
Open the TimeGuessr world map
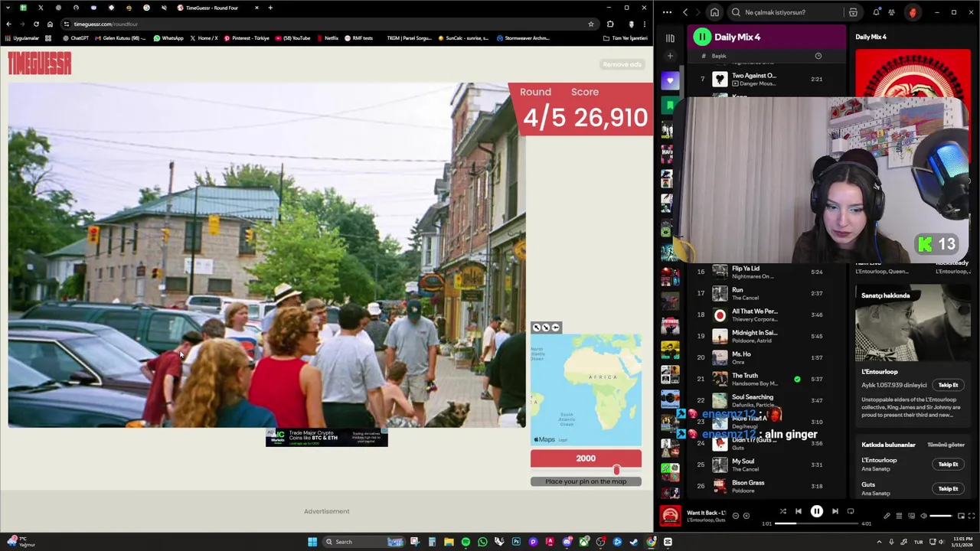586,390
